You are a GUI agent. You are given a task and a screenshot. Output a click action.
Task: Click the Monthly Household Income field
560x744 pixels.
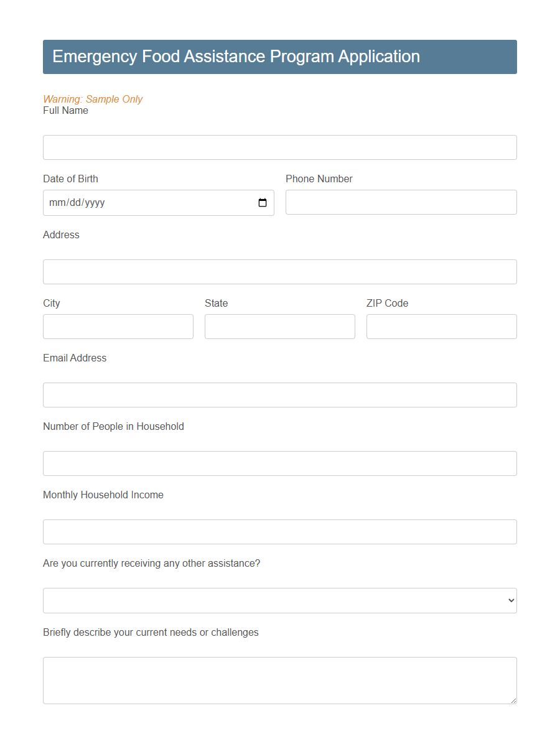pos(279,532)
